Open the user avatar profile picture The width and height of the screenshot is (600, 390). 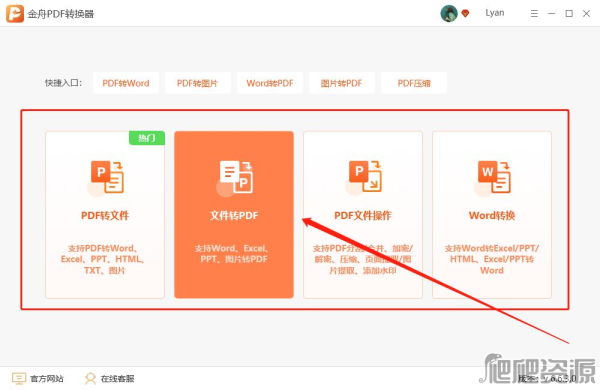click(x=449, y=13)
